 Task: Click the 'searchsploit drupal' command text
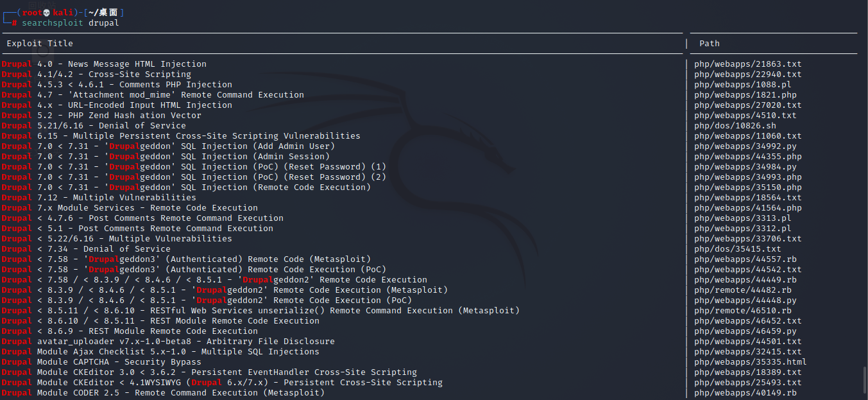(71, 23)
